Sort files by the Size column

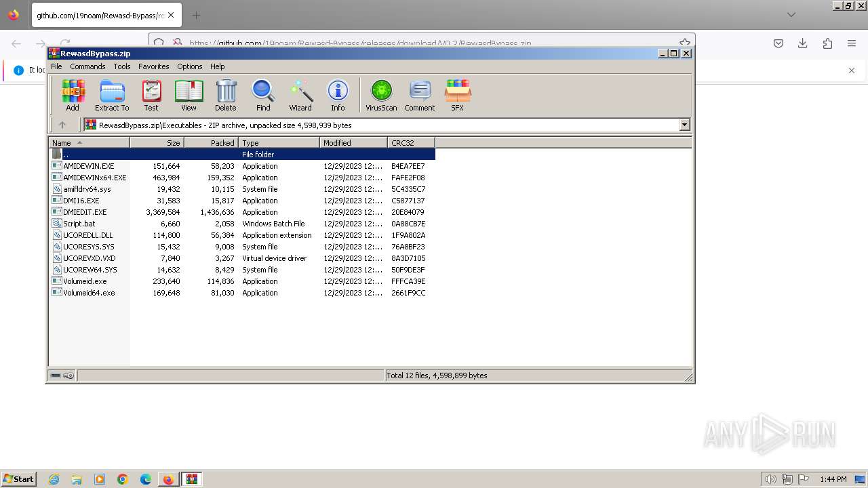(157, 142)
